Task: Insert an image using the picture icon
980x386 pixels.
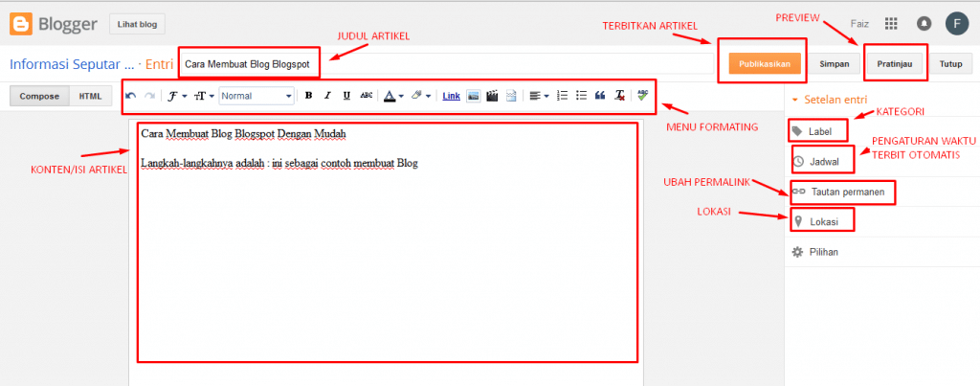Action: pos(473,96)
